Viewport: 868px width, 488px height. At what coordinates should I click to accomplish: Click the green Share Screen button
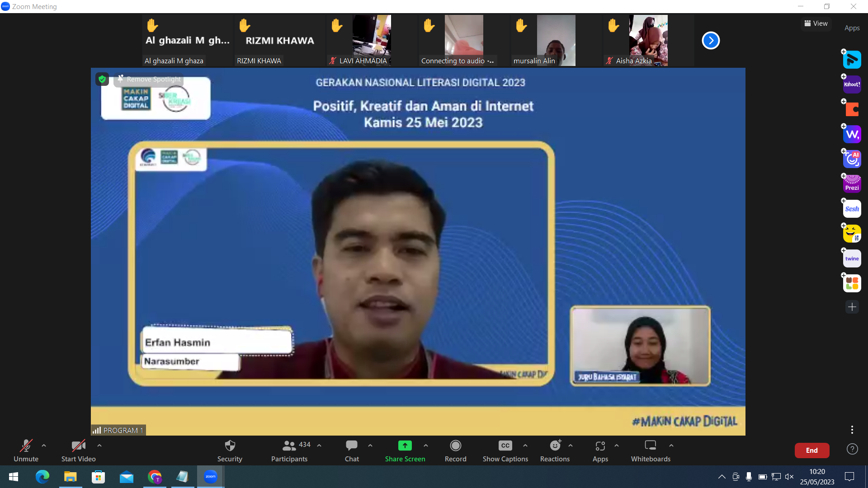tap(405, 450)
